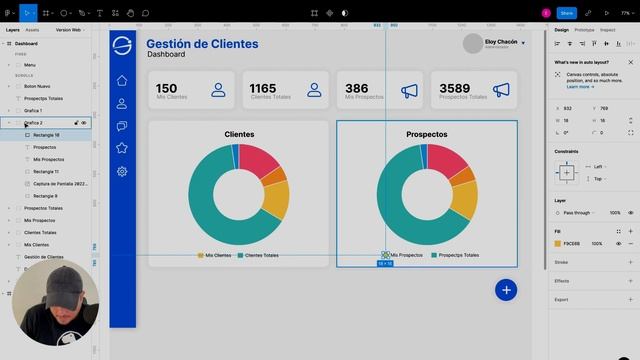Click the align left icon
This screenshot has height=360, width=640.
(557, 44)
